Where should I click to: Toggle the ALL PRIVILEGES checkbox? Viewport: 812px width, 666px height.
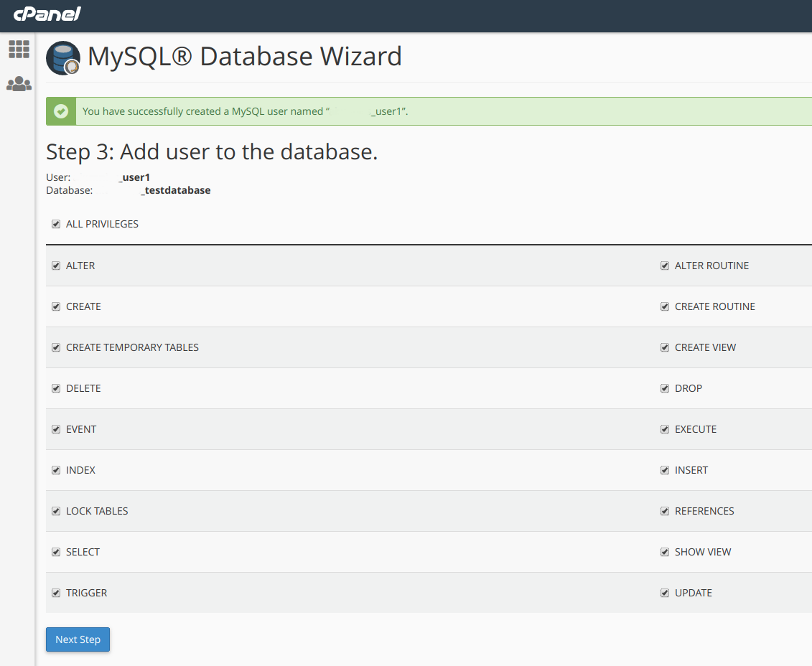point(56,225)
